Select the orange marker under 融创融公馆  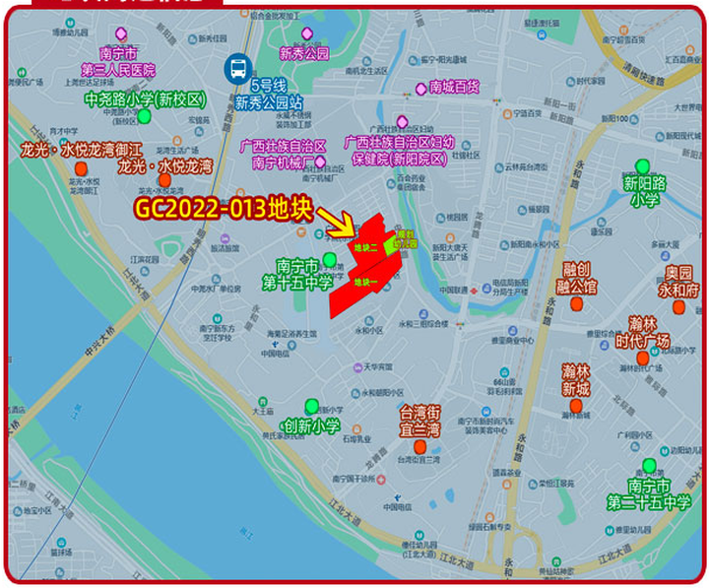pyautogui.click(x=576, y=305)
